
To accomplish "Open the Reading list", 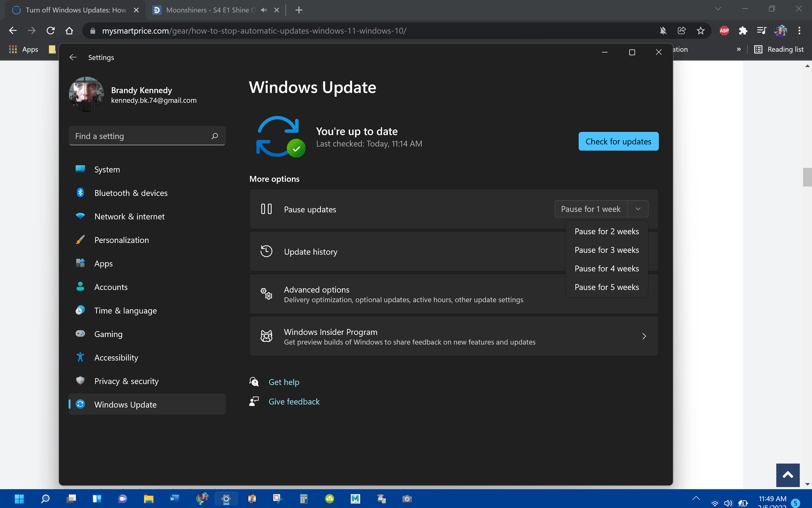I will [x=778, y=49].
